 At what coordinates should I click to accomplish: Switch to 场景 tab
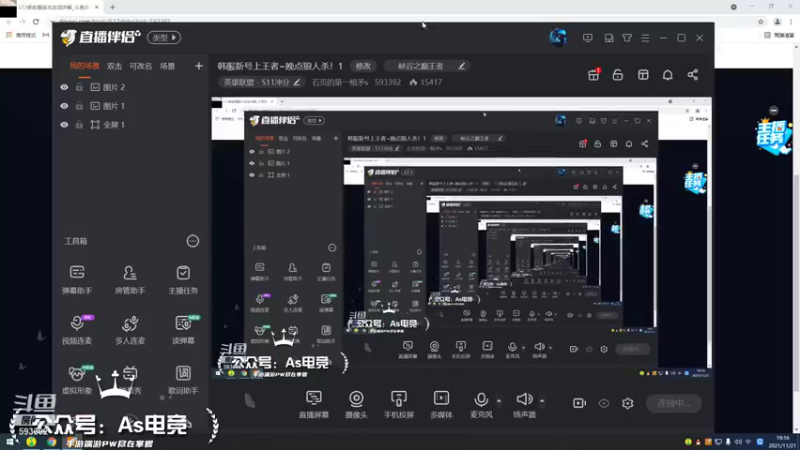tap(167, 66)
